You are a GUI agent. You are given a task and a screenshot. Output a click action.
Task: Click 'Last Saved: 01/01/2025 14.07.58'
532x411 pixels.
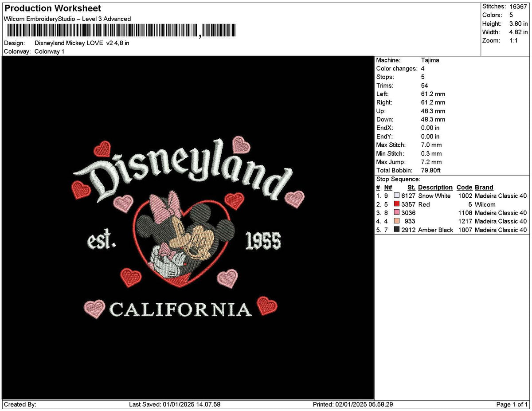tap(175, 404)
